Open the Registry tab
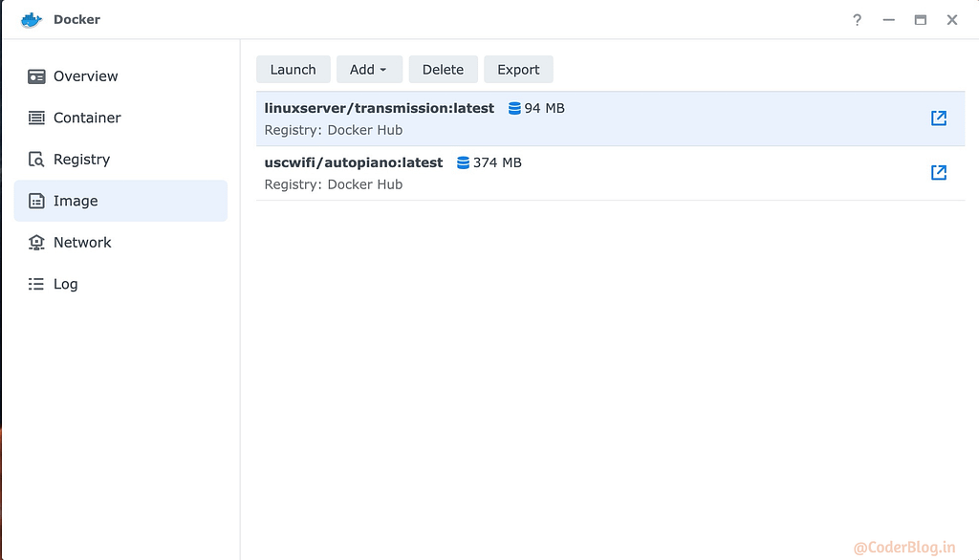 (120, 160)
